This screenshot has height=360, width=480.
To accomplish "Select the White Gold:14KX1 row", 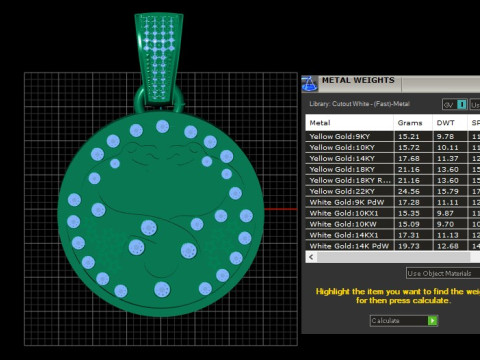I will (x=393, y=235).
